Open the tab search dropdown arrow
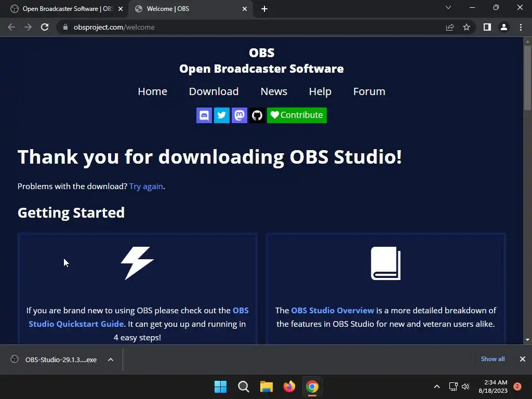532x399 pixels. click(448, 7)
